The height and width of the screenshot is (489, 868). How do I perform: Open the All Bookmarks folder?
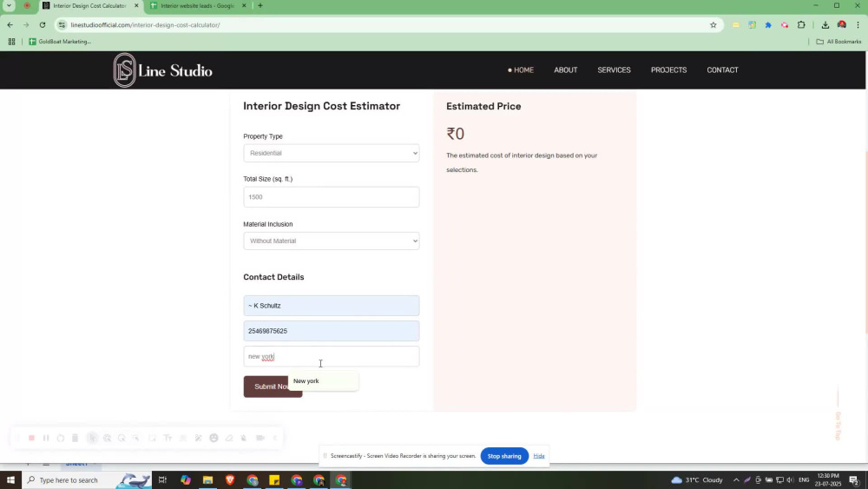coord(838,42)
